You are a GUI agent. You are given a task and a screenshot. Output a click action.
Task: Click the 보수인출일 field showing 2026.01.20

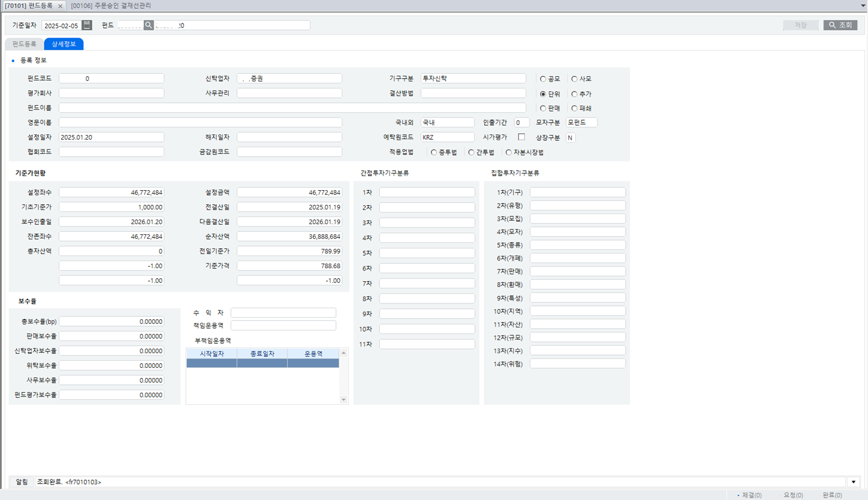pyautogui.click(x=111, y=221)
